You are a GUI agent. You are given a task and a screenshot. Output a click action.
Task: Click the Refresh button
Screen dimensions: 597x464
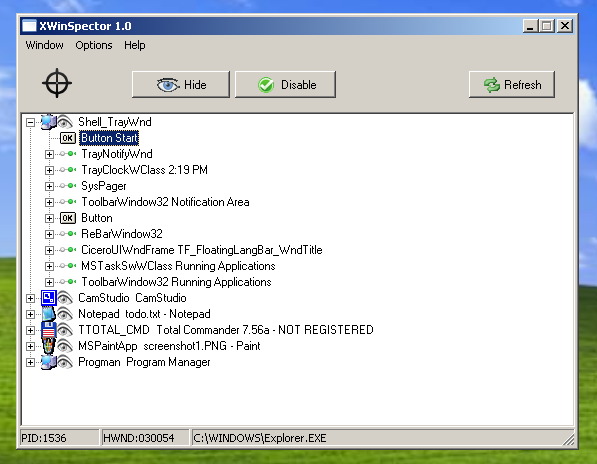(512, 85)
